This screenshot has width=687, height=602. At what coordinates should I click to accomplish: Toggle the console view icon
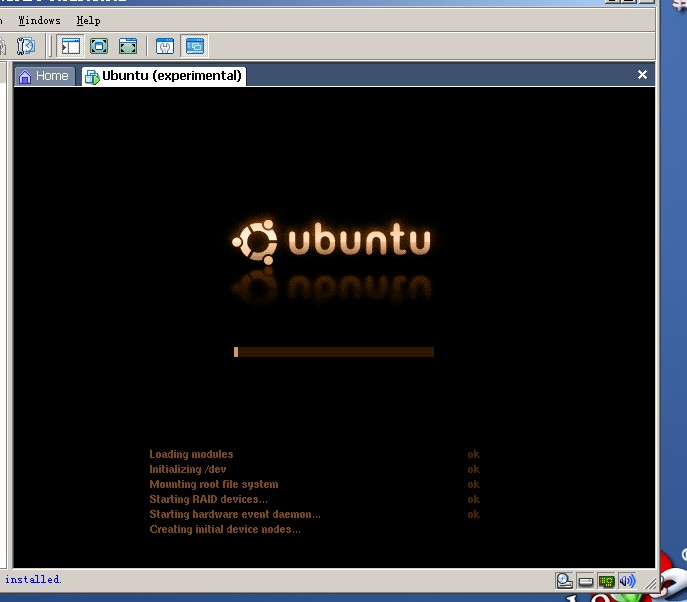tap(195, 46)
